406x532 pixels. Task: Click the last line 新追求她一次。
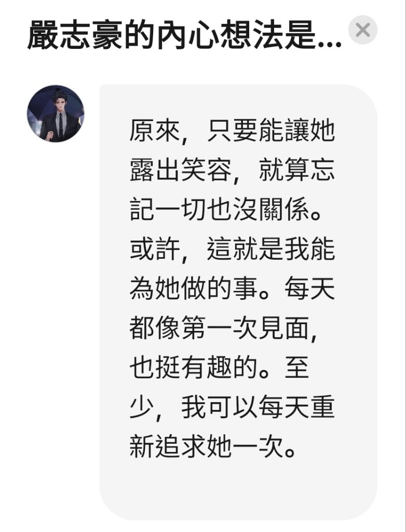tap(212, 446)
